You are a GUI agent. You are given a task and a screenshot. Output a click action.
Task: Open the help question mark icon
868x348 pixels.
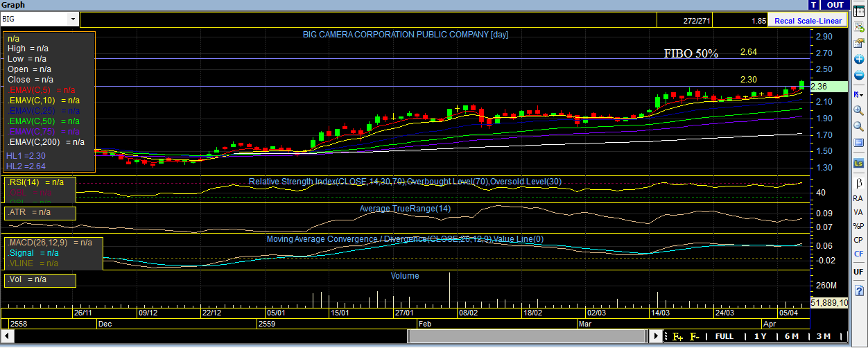pyautogui.click(x=858, y=290)
